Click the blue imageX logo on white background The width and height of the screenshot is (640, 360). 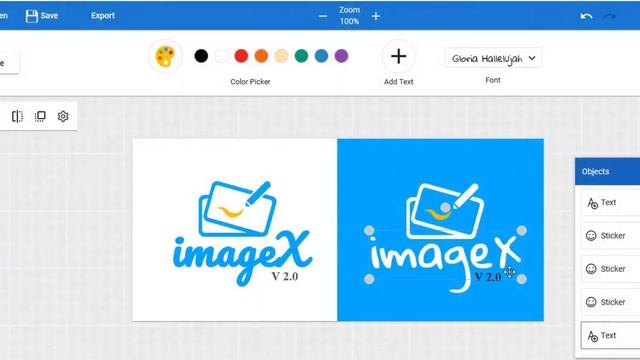point(242,233)
